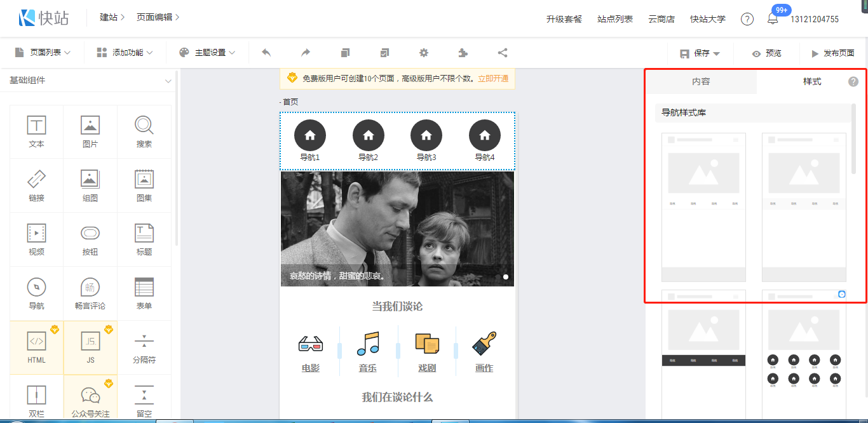
Task: Collapse the 基础组件 panel section
Action: coord(168,81)
